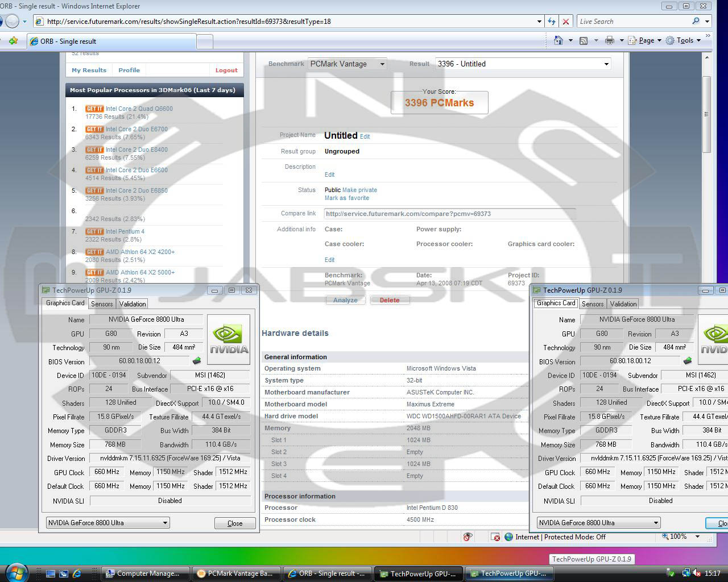Click the empty new tab button
The height and width of the screenshot is (582, 728).
pyautogui.click(x=205, y=41)
